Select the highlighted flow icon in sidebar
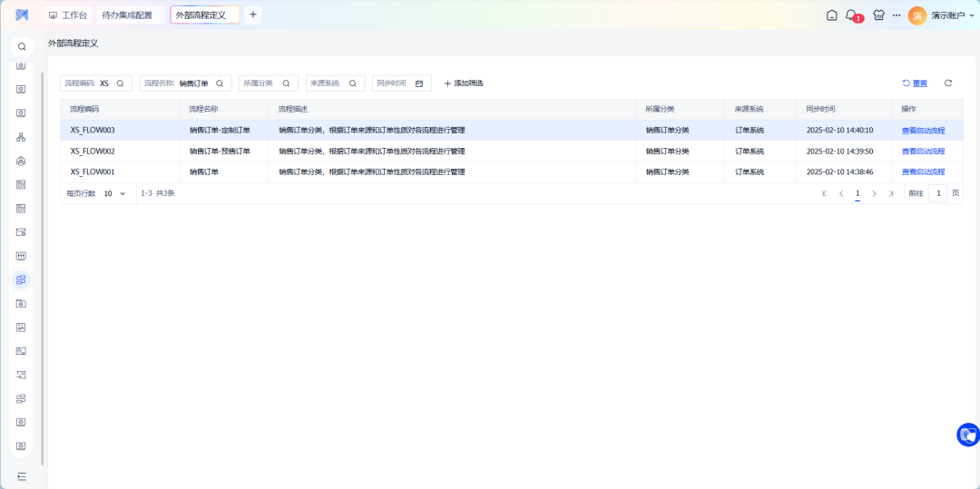 click(21, 279)
